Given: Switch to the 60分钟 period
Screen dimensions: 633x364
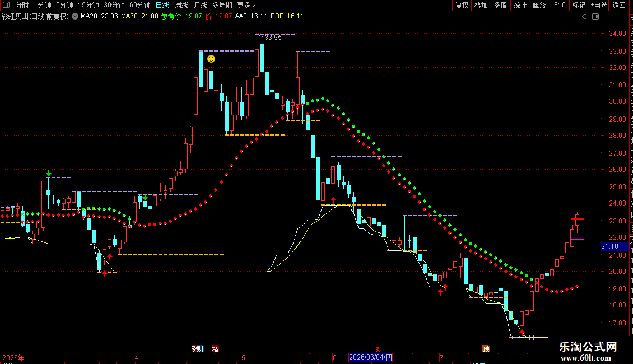Looking at the screenshot, I should (139, 5).
